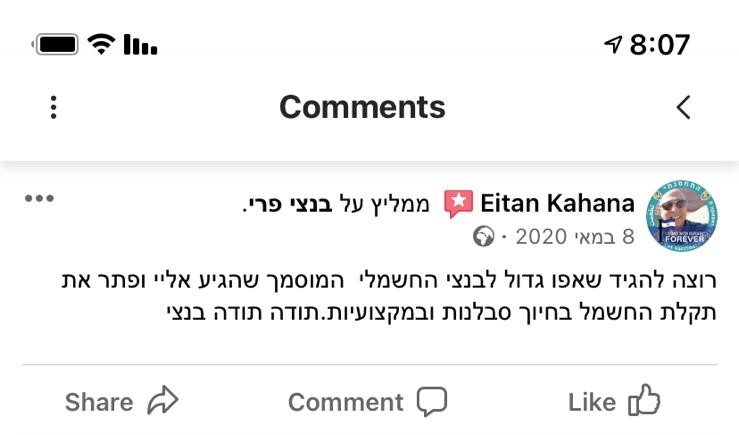This screenshot has height=435, width=739.
Task: Tap the Comment speech bubble icon
Action: click(x=432, y=402)
